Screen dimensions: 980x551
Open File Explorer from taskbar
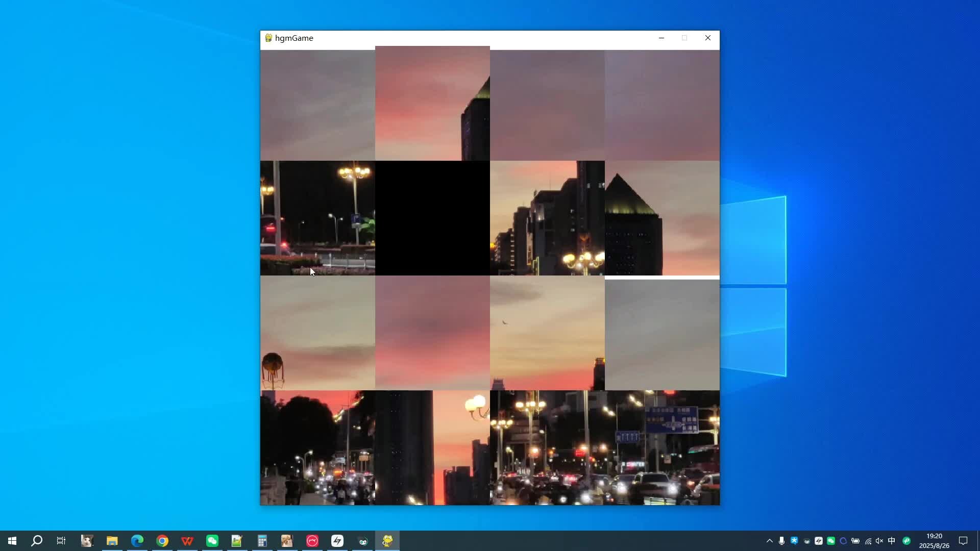pyautogui.click(x=112, y=541)
